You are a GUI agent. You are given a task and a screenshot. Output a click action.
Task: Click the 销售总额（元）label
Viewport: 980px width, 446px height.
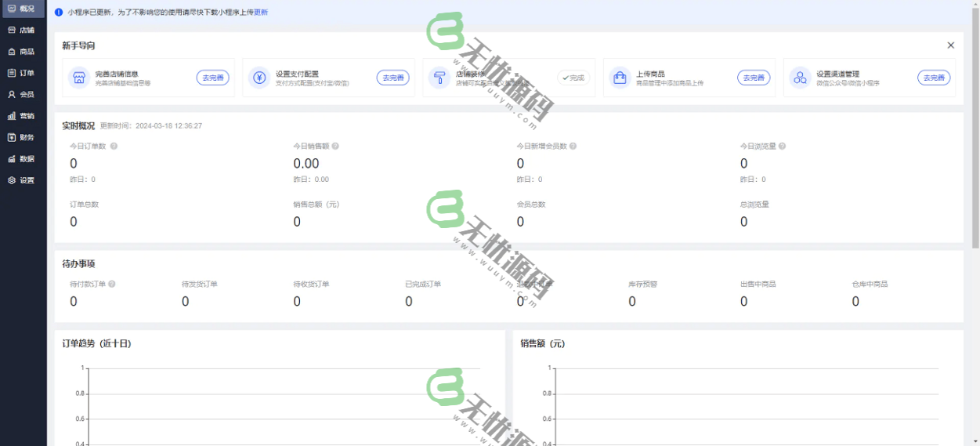pos(316,205)
